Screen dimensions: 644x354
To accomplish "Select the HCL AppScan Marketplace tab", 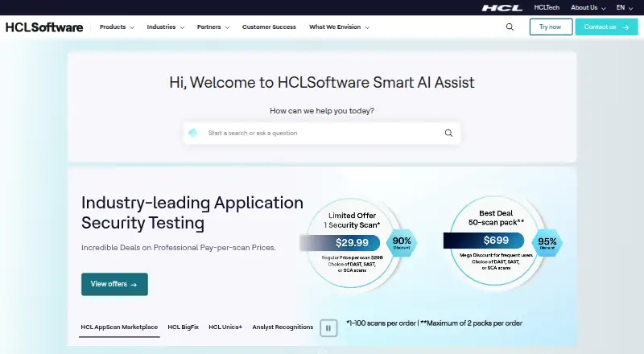I will tap(119, 327).
